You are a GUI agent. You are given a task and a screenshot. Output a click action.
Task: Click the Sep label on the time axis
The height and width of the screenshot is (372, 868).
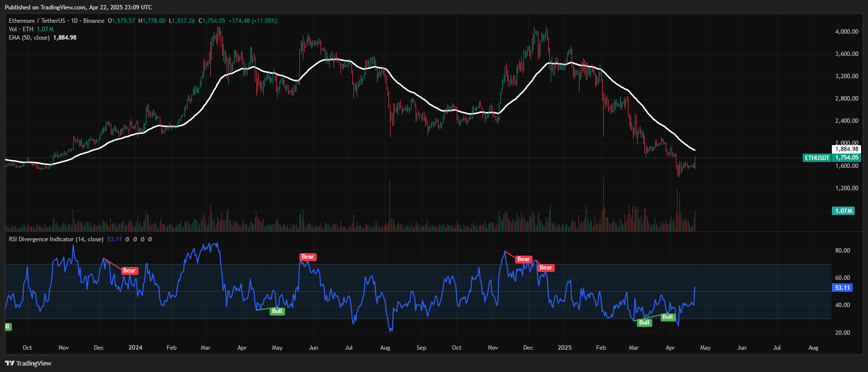click(421, 348)
